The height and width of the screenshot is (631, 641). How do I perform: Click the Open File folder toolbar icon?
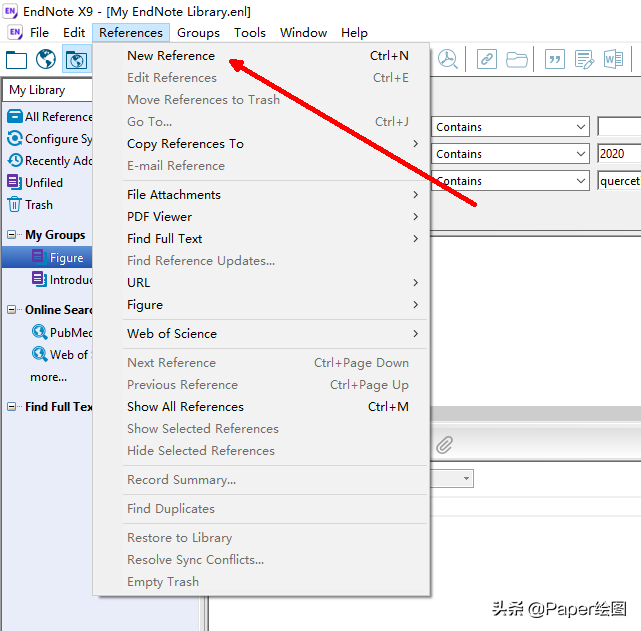coord(517,60)
